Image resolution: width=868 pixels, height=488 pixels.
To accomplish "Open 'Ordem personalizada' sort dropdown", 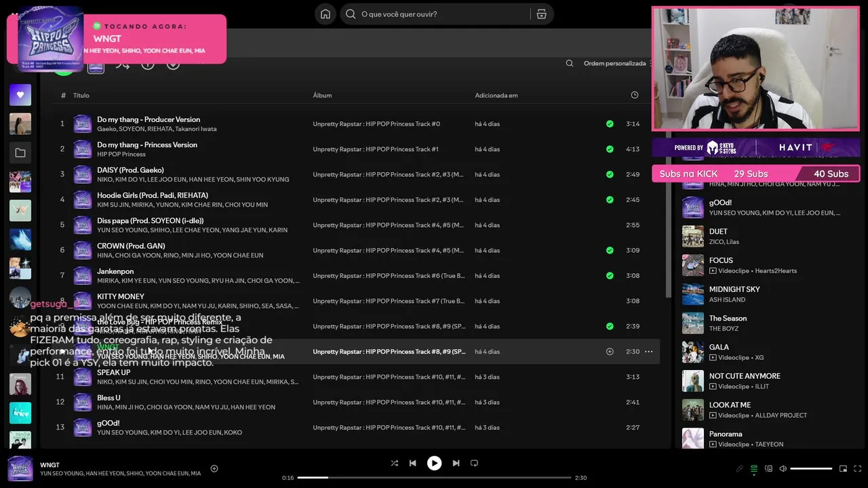I will [617, 64].
